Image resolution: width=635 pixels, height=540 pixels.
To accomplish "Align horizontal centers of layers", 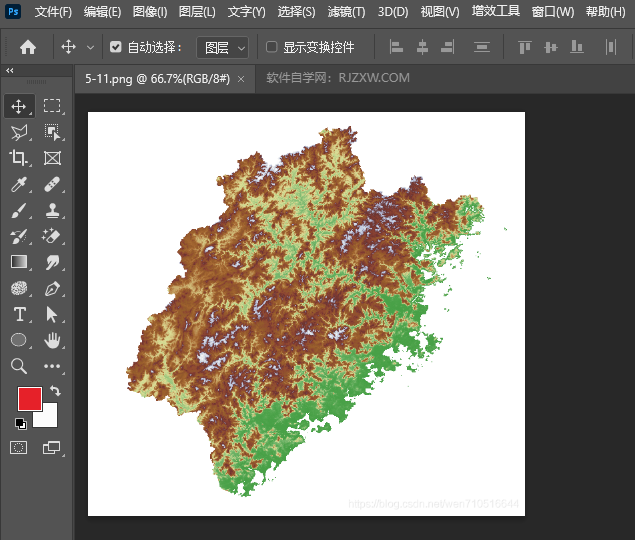I will click(x=422, y=47).
